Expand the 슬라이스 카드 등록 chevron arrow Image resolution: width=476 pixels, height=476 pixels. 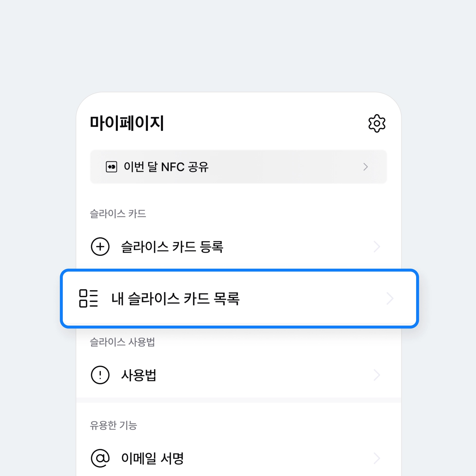(377, 247)
